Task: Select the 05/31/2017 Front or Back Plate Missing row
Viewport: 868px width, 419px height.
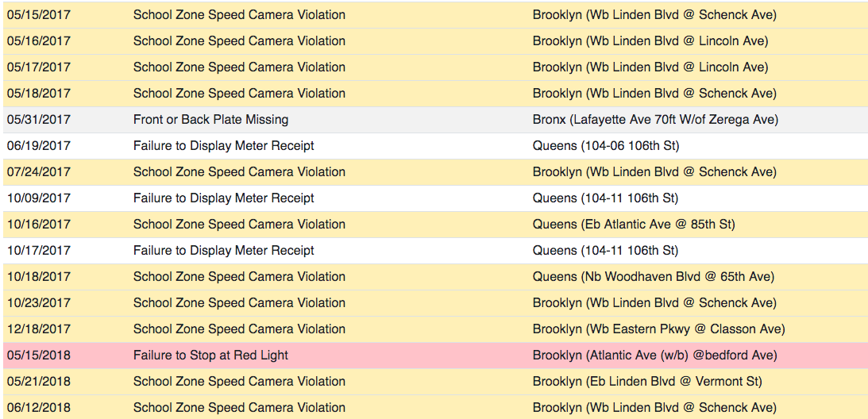Action: click(x=436, y=120)
